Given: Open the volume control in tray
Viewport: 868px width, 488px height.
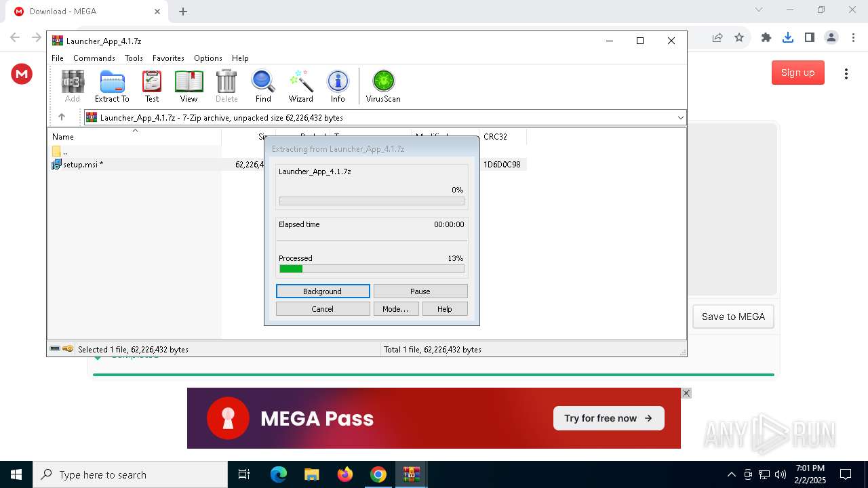Looking at the screenshot, I should 781,474.
